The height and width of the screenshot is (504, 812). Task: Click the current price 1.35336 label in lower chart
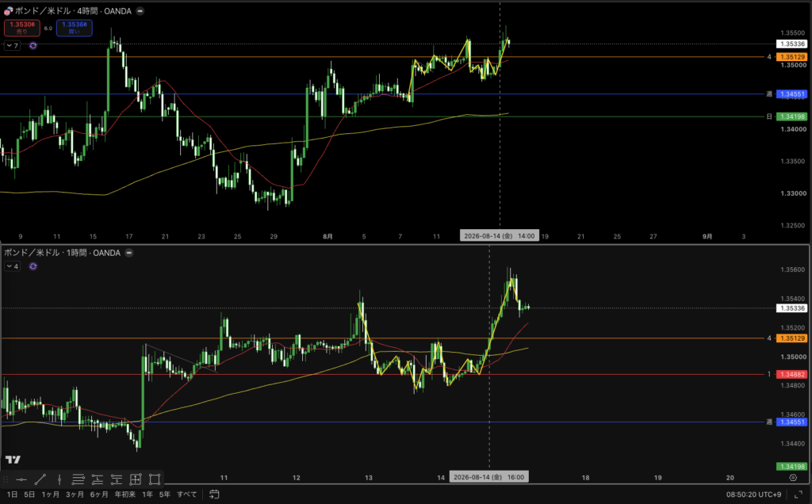tap(792, 308)
